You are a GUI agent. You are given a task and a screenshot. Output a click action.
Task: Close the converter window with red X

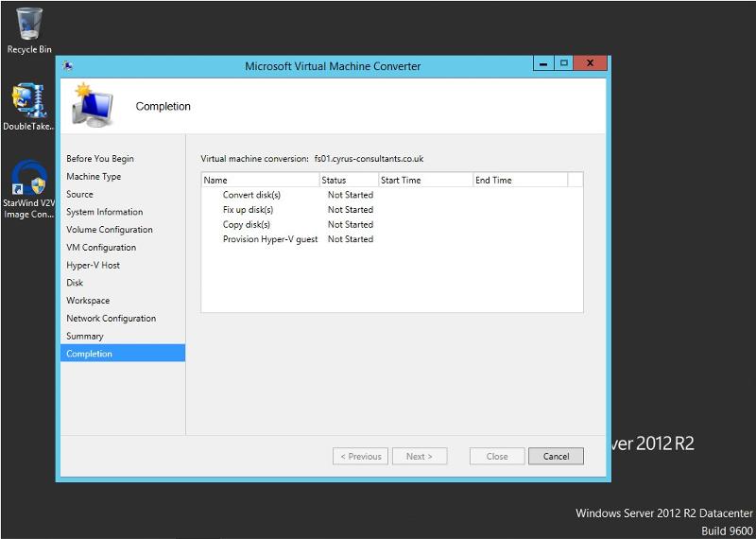[x=590, y=63]
